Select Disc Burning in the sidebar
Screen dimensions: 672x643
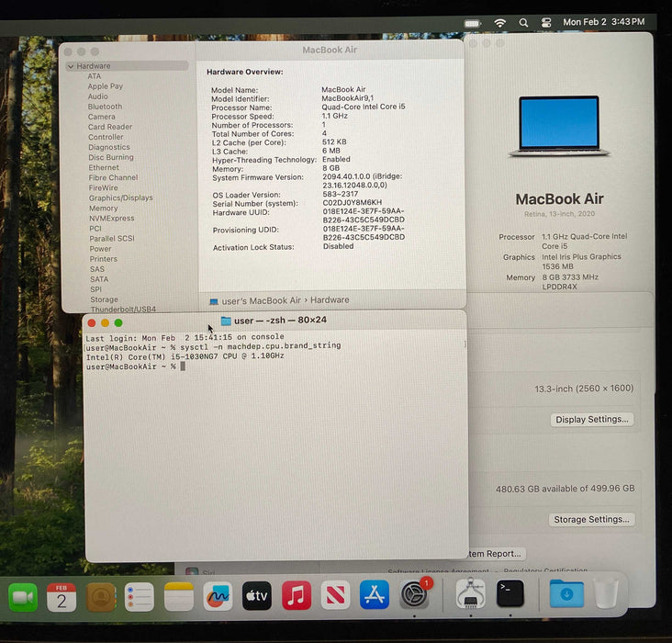pyautogui.click(x=111, y=157)
